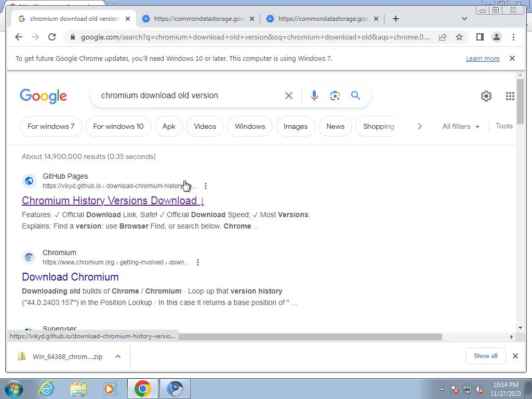Close the third commondatastorage tab
532x399 pixels.
[376, 19]
